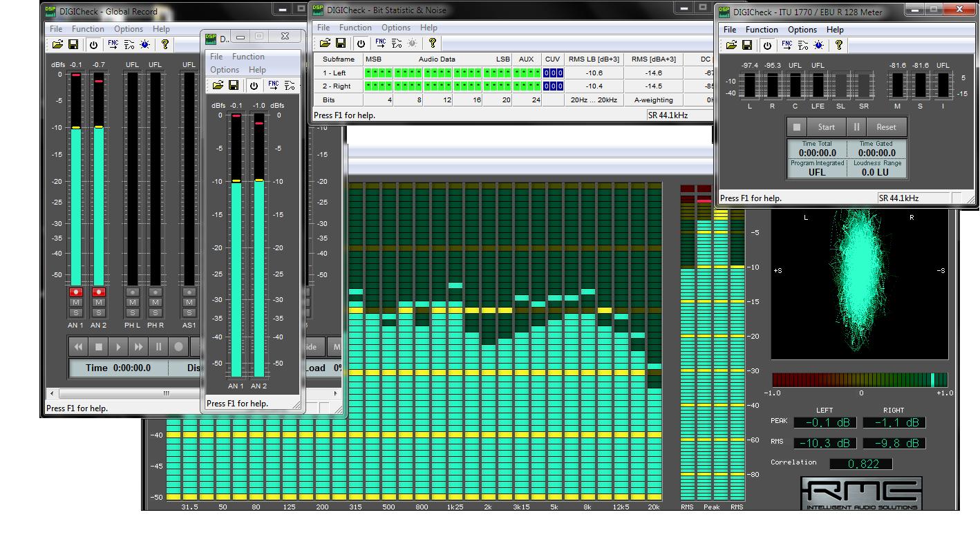Click the blue light icon in EBU R 128 toolbar
980x546 pixels.
(x=819, y=45)
